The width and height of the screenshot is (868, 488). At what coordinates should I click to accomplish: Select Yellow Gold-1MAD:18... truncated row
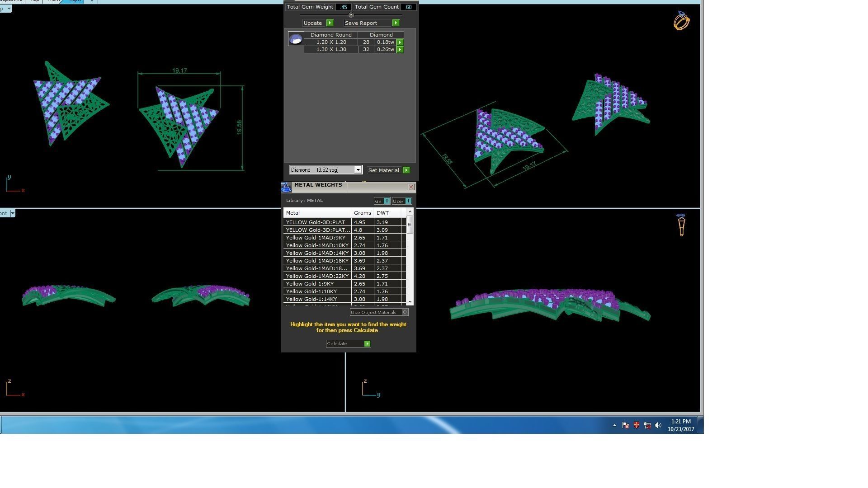pos(344,268)
